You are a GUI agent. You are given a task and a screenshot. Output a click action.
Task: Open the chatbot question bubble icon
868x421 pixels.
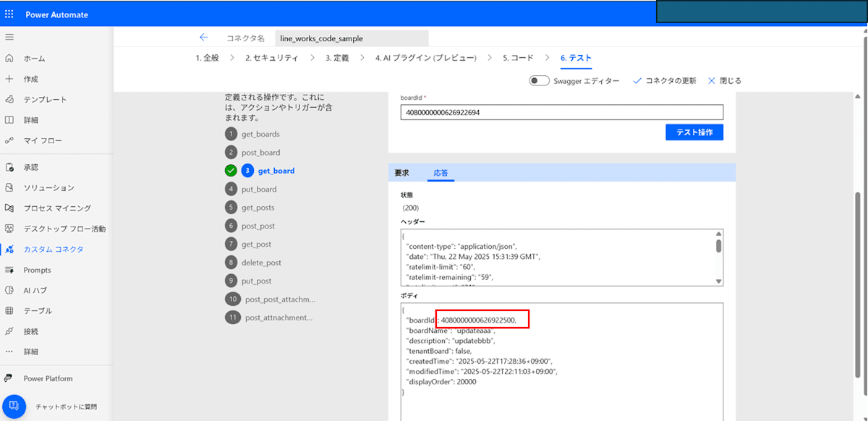click(x=14, y=407)
